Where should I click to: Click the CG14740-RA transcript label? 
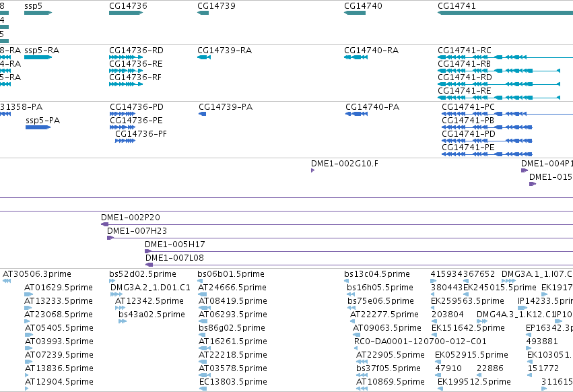tap(371, 51)
